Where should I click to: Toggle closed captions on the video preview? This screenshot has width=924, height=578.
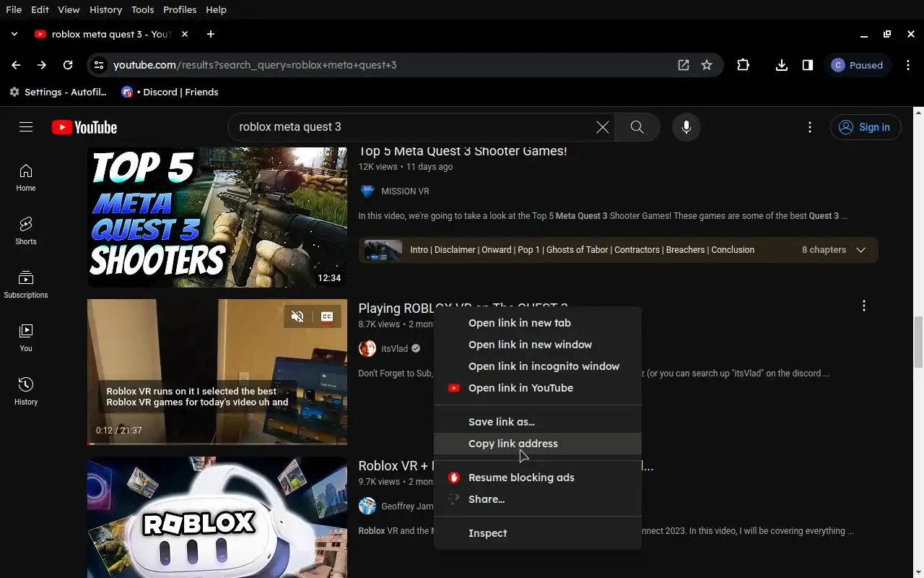(327, 316)
